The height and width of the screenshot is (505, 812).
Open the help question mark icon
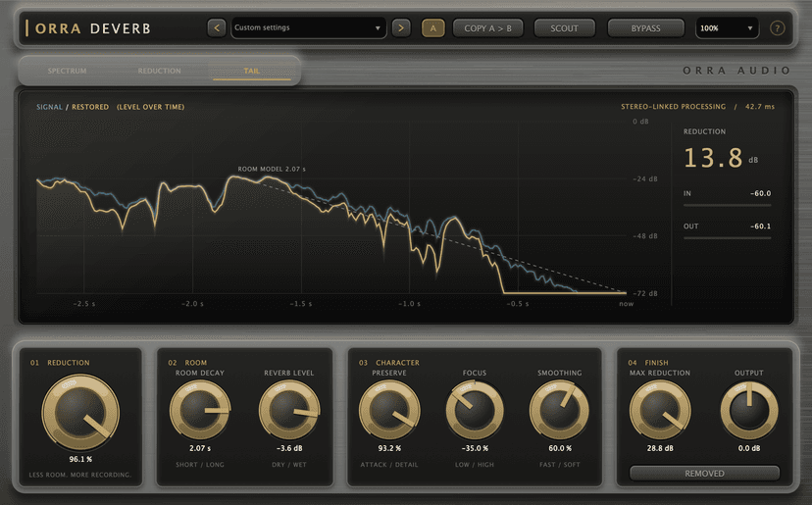tap(777, 28)
